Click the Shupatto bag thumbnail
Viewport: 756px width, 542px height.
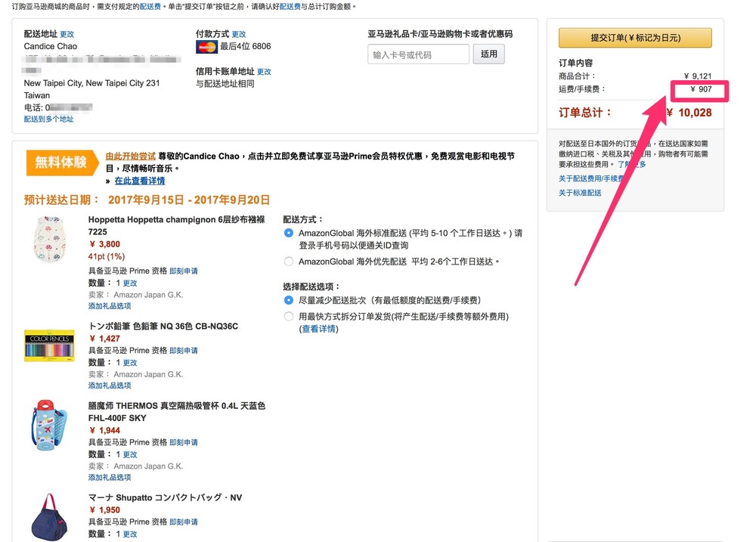[49, 517]
